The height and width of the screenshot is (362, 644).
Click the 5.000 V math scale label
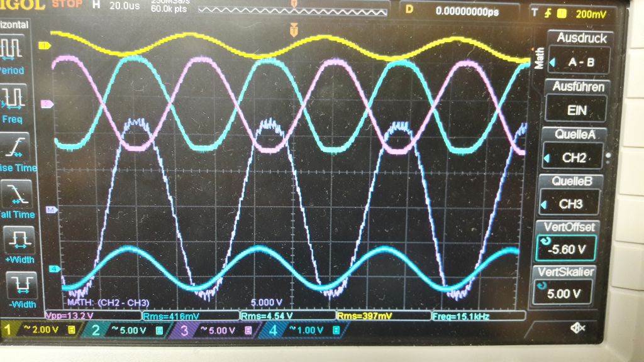tap(267, 302)
